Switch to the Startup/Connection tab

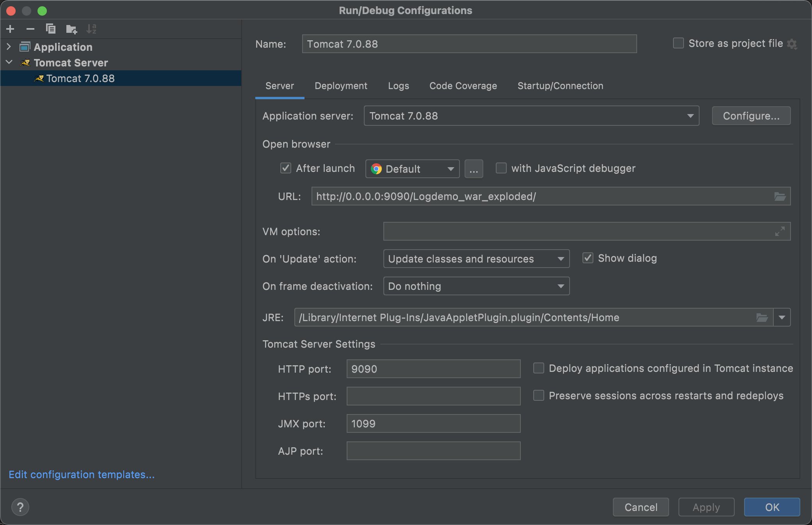coord(561,86)
